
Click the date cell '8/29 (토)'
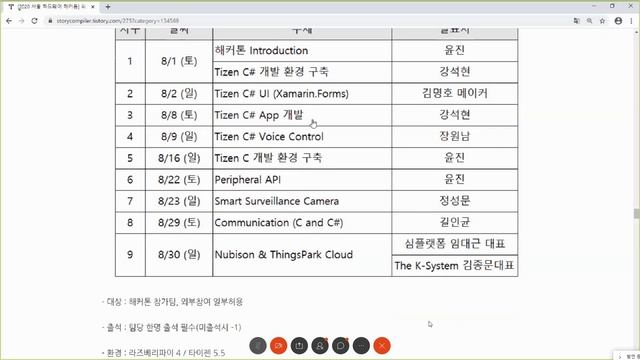click(x=179, y=222)
